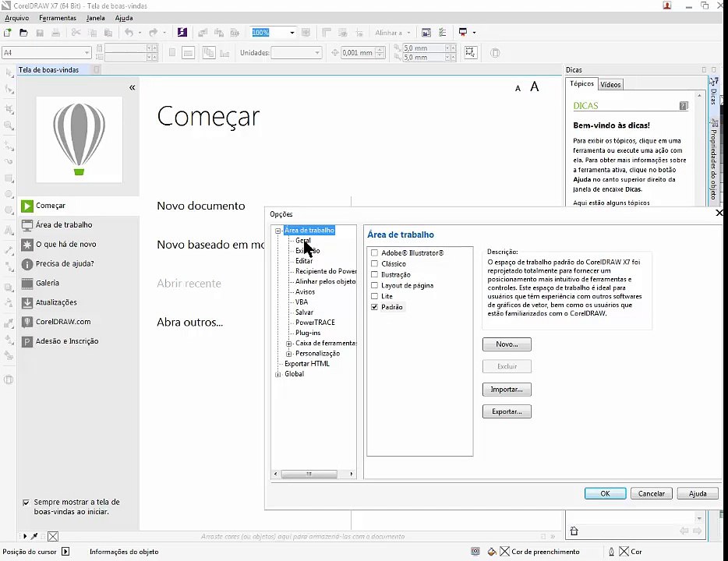Expand the Personalização tree node

coord(289,354)
